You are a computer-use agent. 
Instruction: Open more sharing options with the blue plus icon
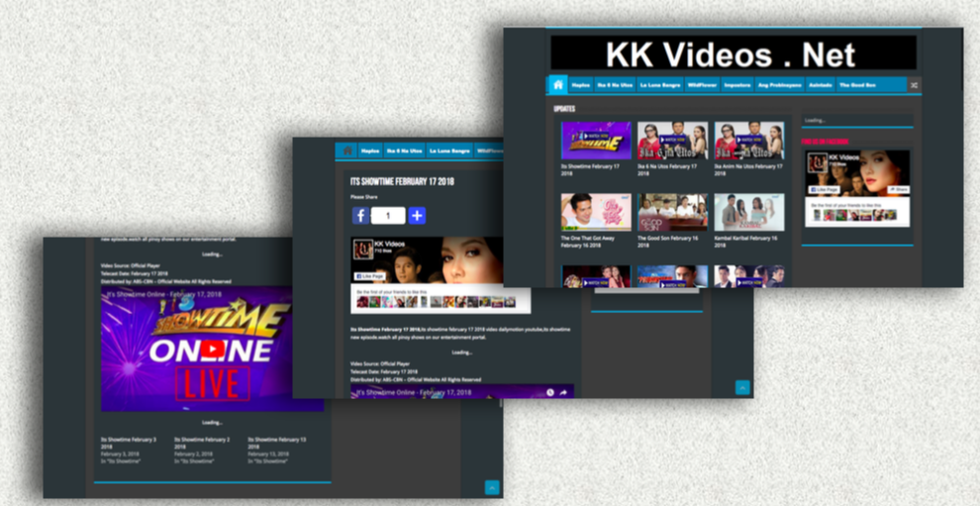pos(417,216)
